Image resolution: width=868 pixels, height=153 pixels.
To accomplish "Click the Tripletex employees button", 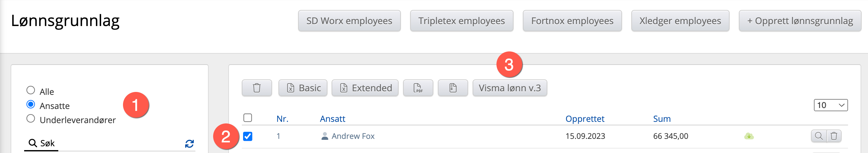I will [x=461, y=21].
